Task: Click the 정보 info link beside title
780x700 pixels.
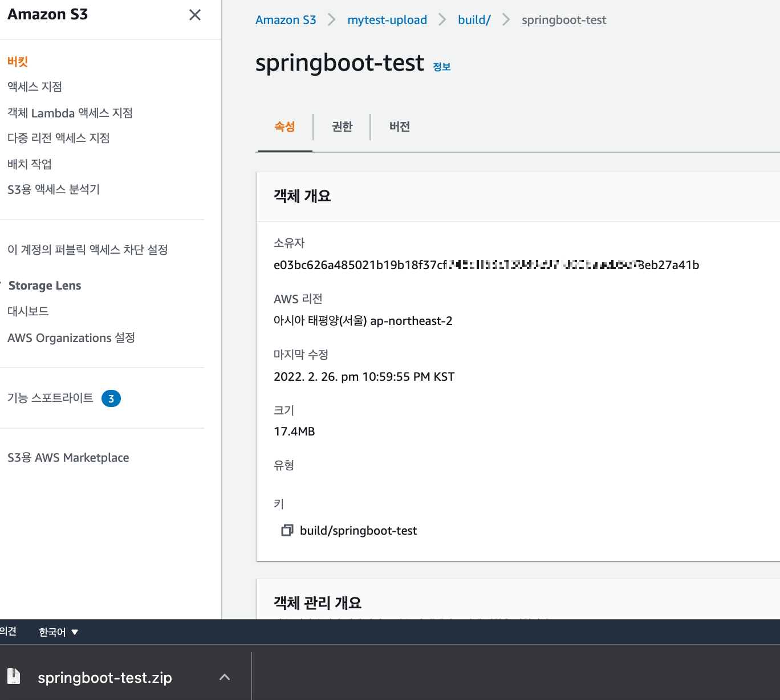Action: tap(442, 67)
